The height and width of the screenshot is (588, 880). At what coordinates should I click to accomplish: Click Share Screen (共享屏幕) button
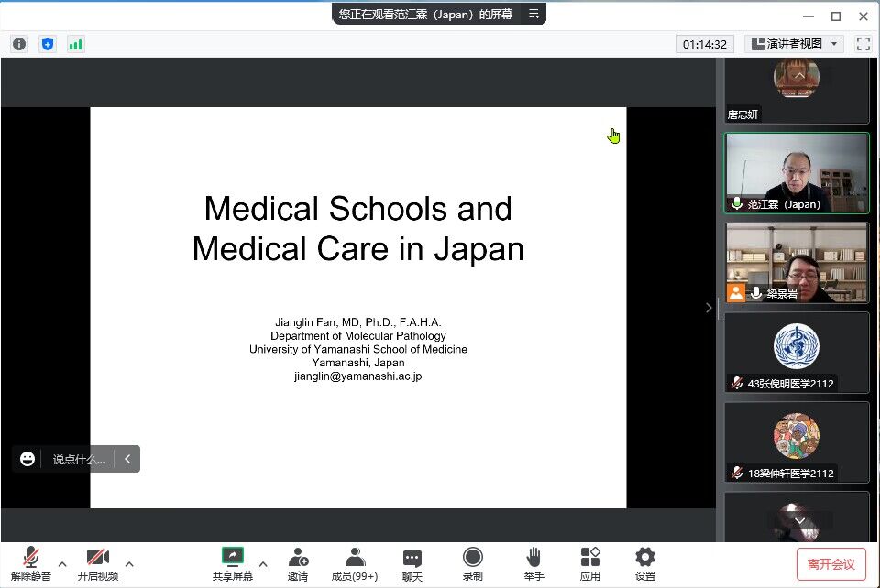point(233,563)
